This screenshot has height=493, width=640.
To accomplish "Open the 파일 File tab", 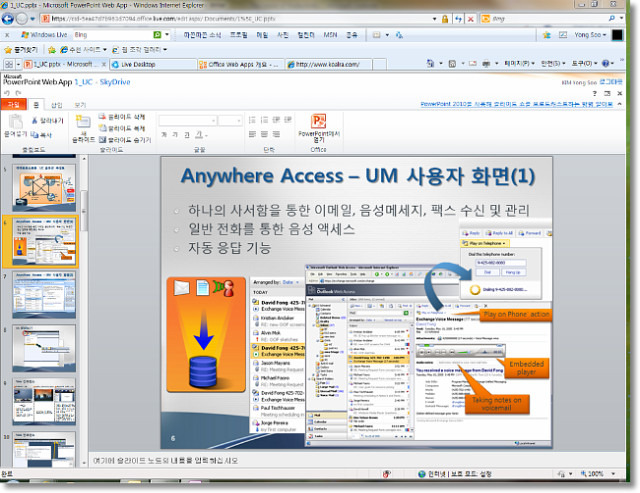I will coord(13,104).
